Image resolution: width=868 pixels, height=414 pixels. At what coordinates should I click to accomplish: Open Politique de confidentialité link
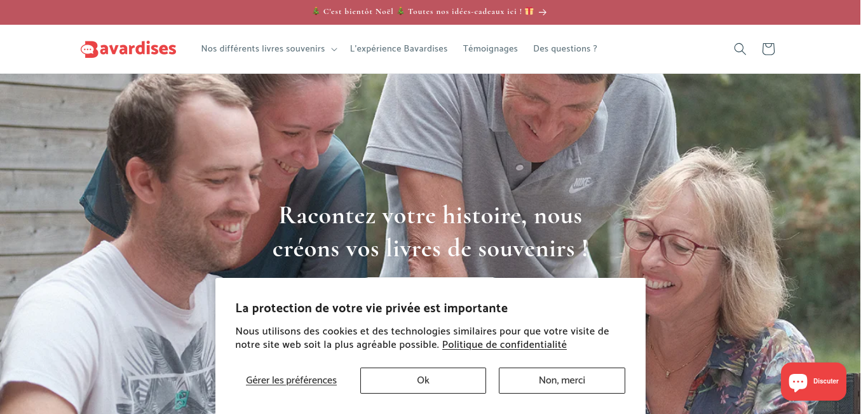click(505, 345)
